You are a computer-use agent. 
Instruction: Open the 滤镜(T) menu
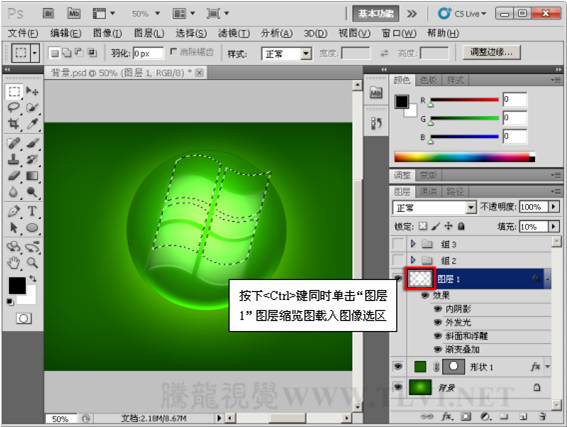(234, 34)
